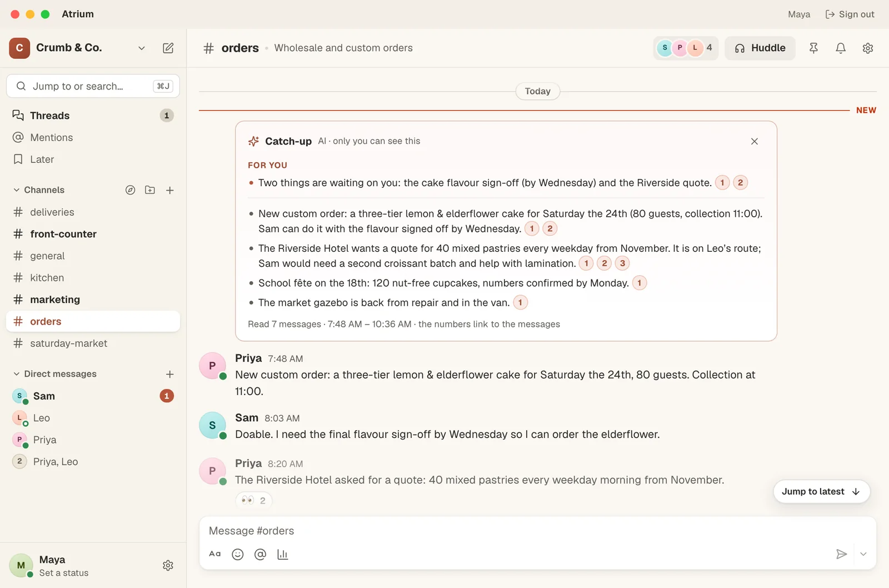Focus the Jump to or search field
Image resolution: width=889 pixels, height=588 pixels.
tap(93, 86)
